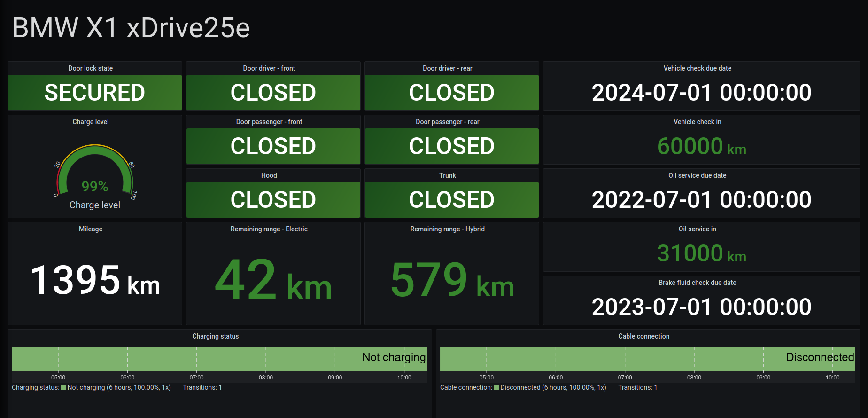Click CLOSED value for Door driver - rear
This screenshot has height=418, width=868.
(452, 93)
